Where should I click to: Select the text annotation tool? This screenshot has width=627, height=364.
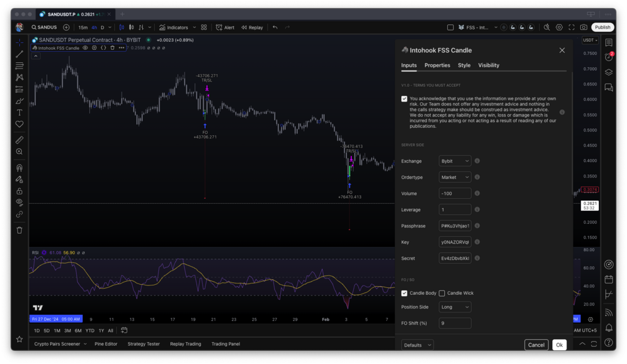pos(19,113)
